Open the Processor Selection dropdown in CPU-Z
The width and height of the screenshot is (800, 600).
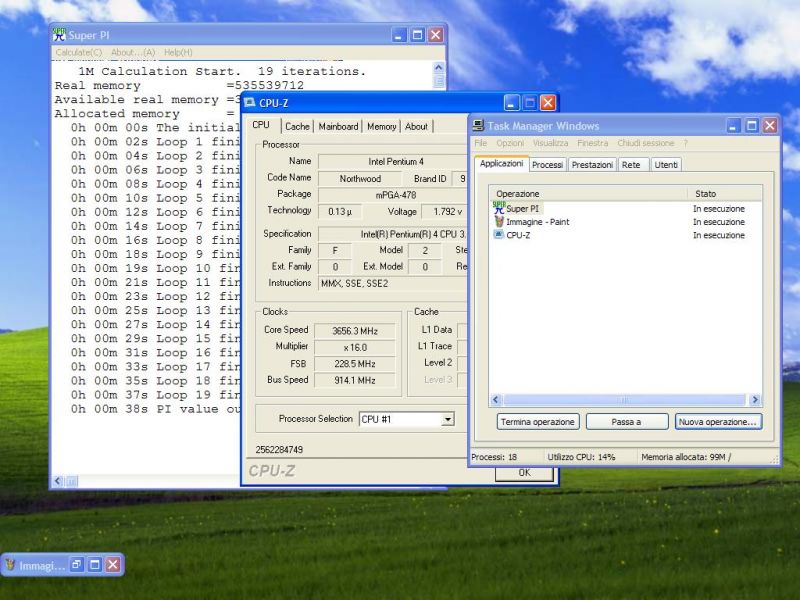pyautogui.click(x=447, y=419)
